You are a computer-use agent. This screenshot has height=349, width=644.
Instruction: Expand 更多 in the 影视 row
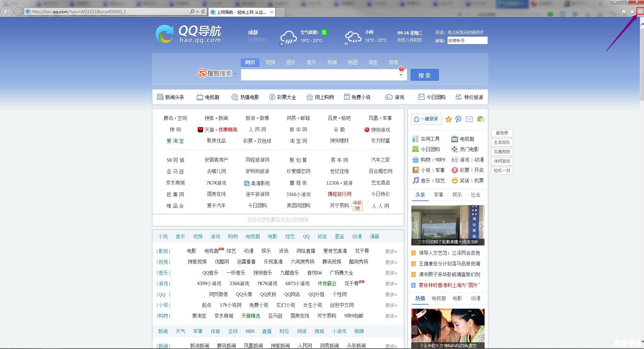391,251
